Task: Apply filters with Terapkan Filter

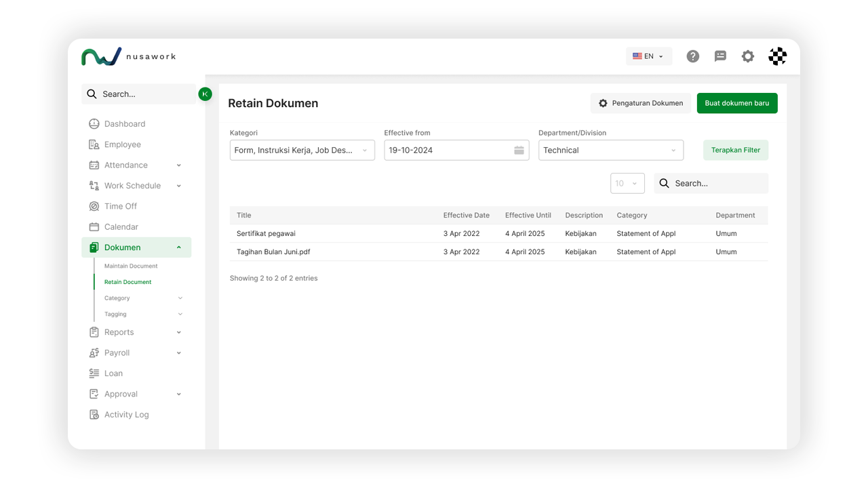Action: [735, 150]
